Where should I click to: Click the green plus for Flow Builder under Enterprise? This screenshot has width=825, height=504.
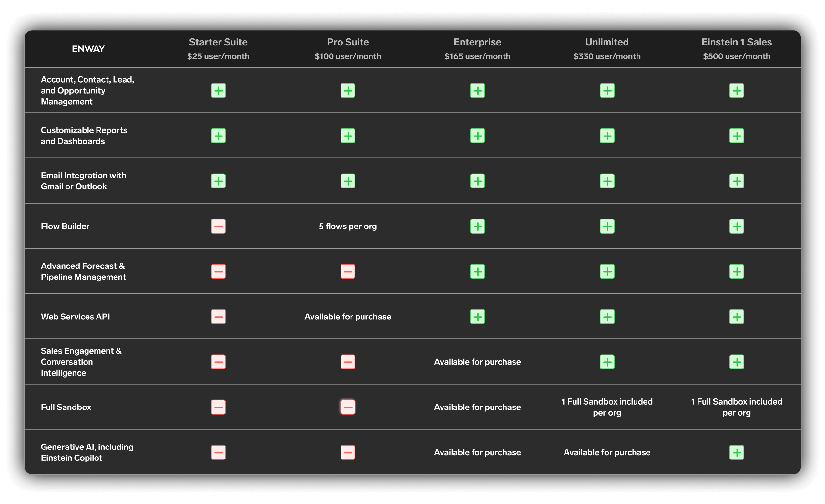pos(477,226)
